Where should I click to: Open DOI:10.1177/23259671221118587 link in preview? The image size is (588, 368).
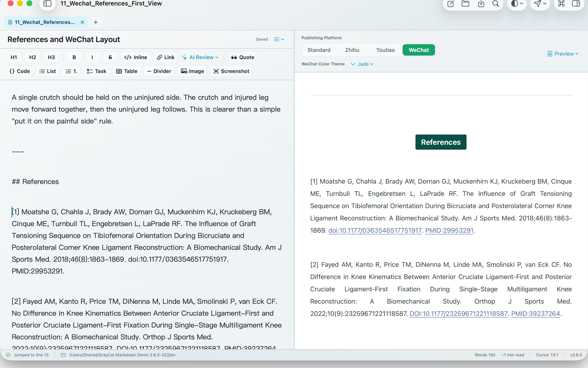(x=459, y=313)
